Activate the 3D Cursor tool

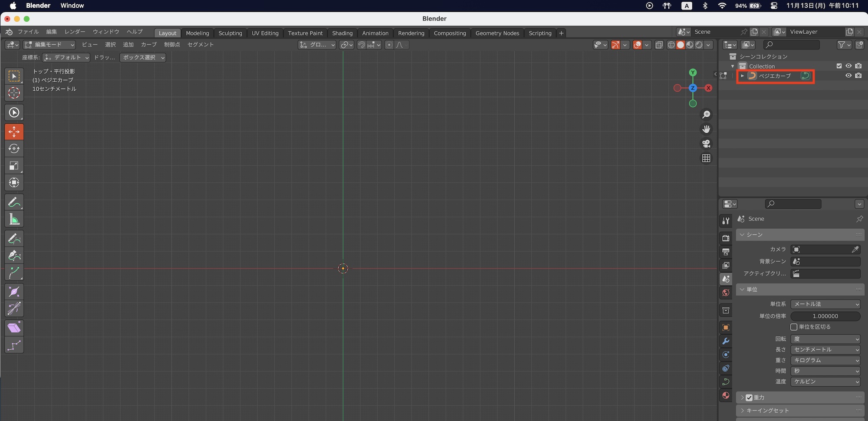tap(14, 93)
